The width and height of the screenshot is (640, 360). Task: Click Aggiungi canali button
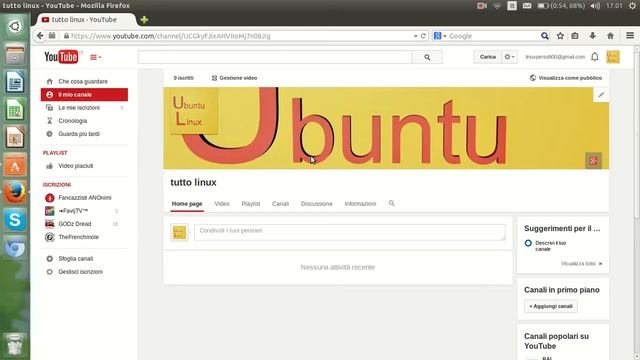coord(551,306)
